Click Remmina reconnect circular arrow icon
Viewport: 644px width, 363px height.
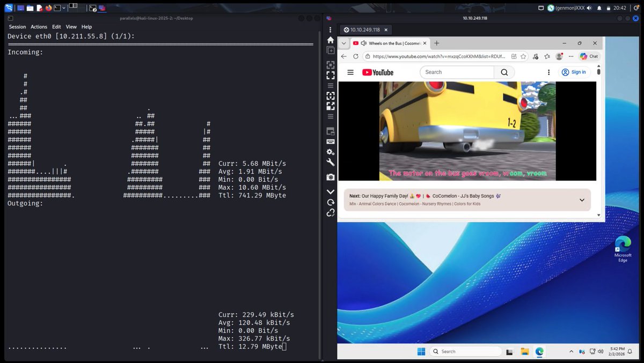click(x=331, y=202)
